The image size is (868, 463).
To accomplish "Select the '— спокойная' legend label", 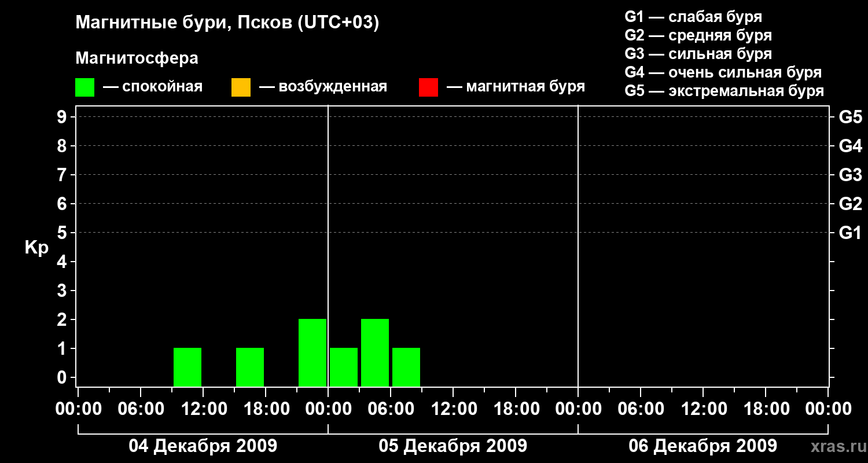I will (x=153, y=87).
